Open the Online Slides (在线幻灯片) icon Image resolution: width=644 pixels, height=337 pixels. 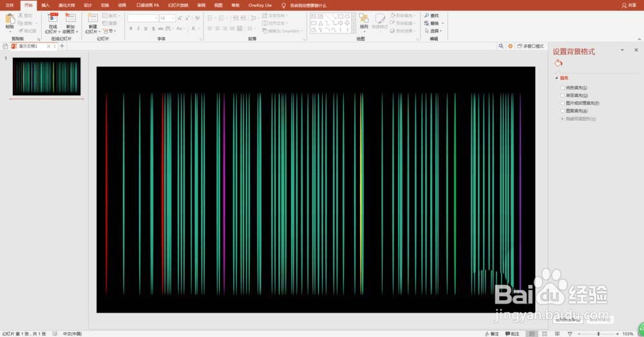(53, 19)
